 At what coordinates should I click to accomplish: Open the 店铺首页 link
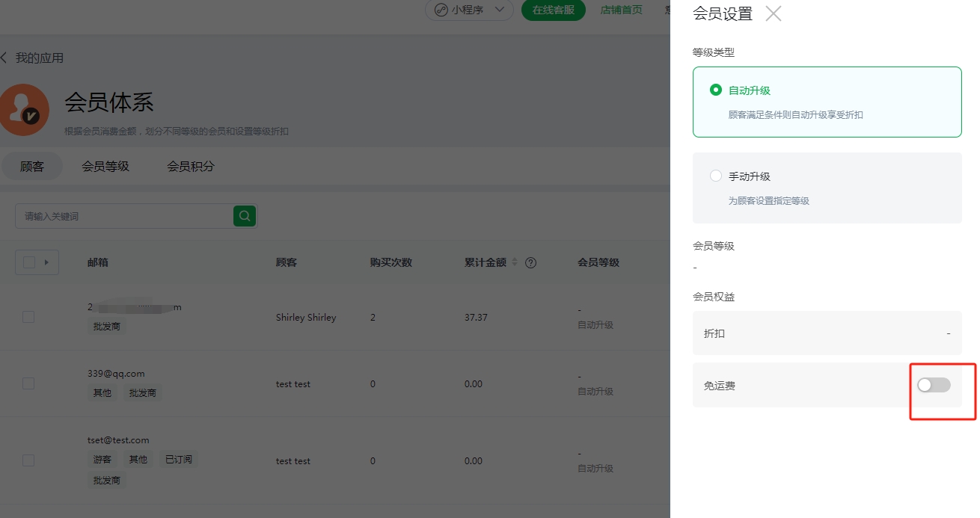(621, 10)
